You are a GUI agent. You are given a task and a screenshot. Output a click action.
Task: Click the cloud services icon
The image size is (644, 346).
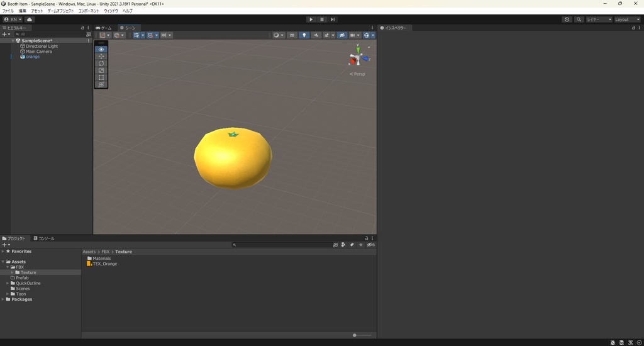[x=30, y=20]
